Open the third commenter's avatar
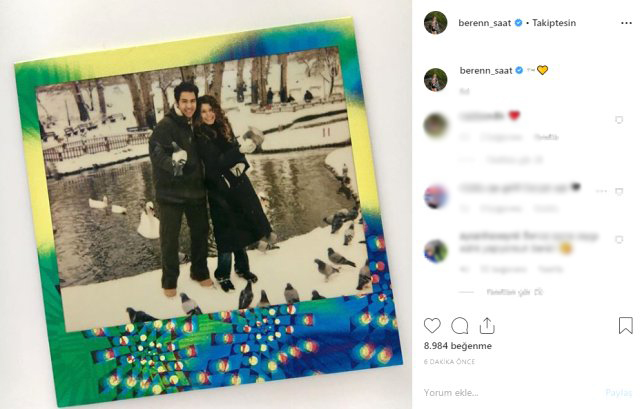This screenshot has height=409, width=640. pos(436,251)
